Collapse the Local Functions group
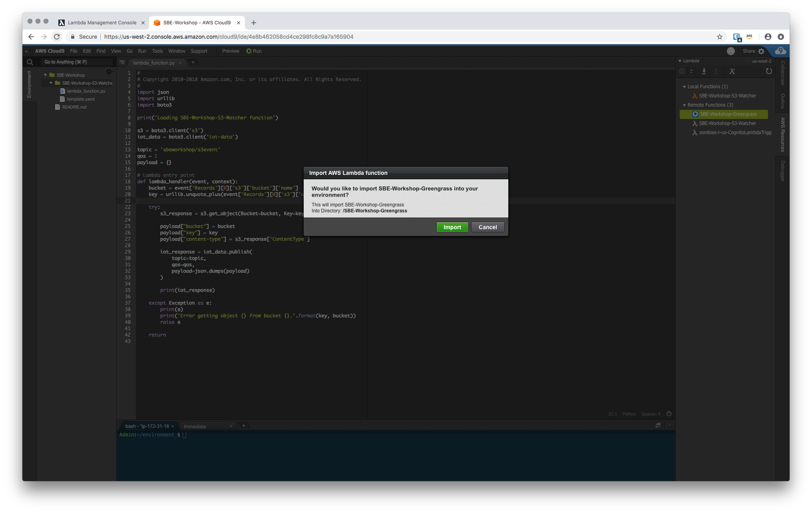 (x=684, y=87)
